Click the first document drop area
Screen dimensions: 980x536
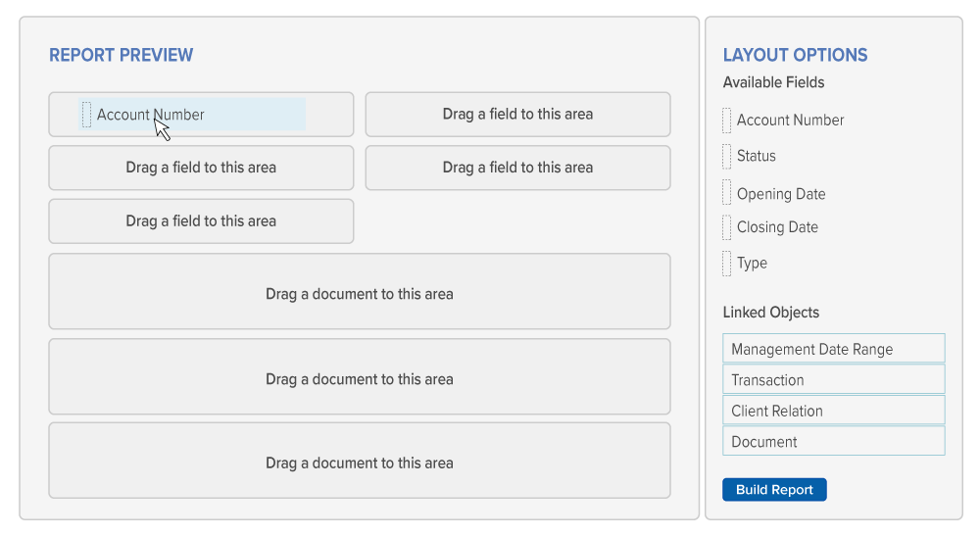(x=359, y=293)
